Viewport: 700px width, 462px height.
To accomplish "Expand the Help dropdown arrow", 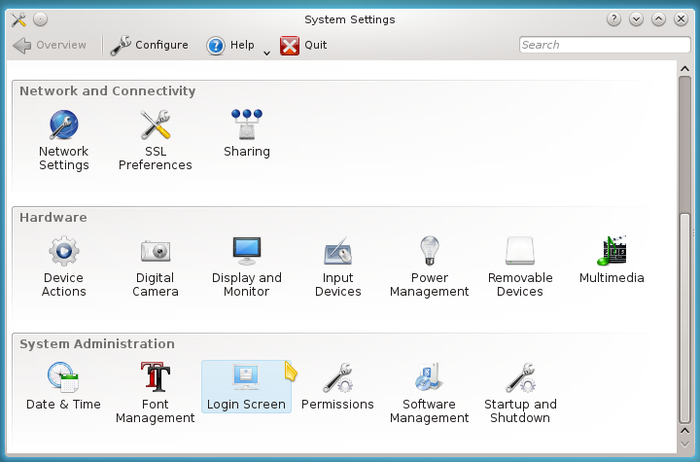I will click(x=267, y=53).
